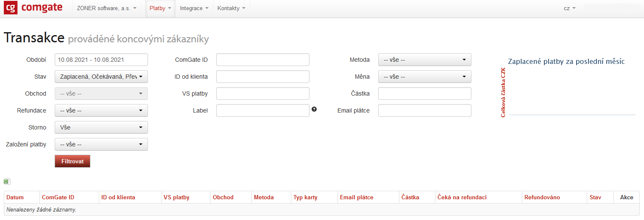The image size is (644, 220).
Task: Click the Label help question-mark icon
Action: pyautogui.click(x=314, y=109)
